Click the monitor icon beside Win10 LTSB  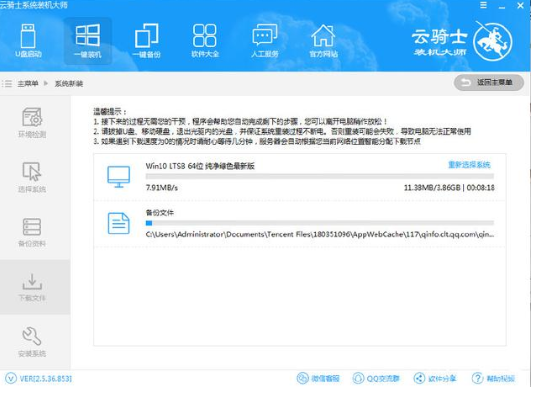click(119, 176)
